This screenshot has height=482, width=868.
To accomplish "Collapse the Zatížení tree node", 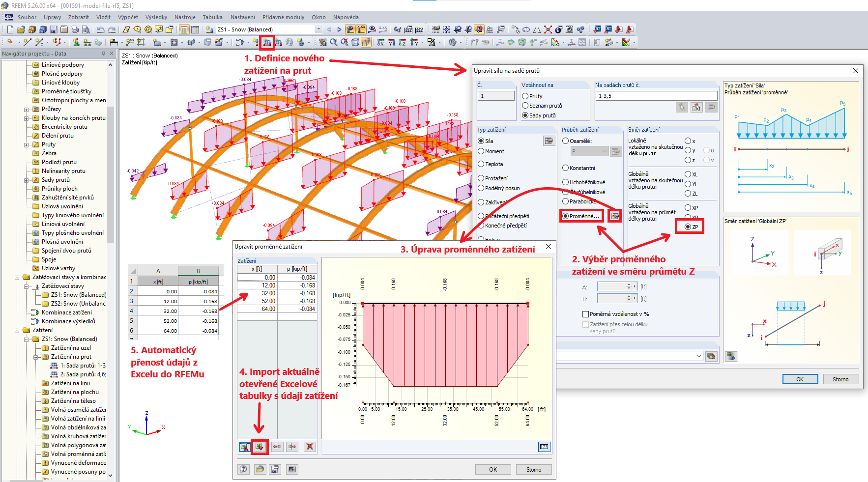I will pos(17,330).
